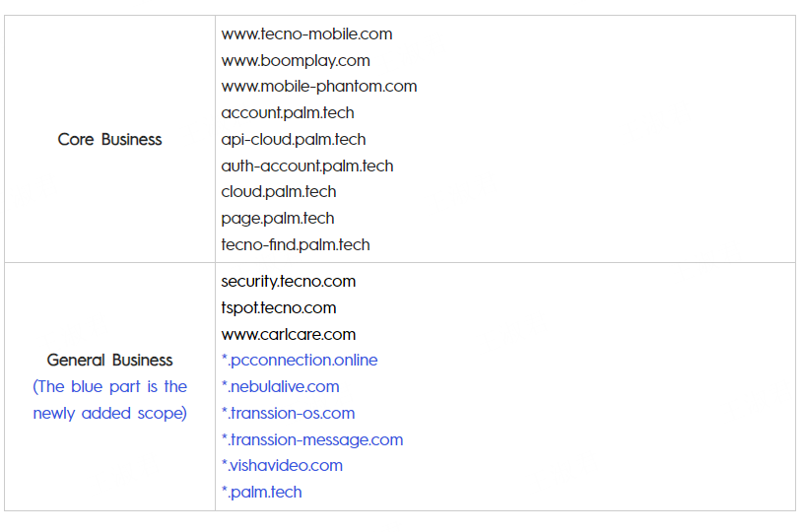Screen dimensions: 804x532
Task: Click the *.transsion-message.com wildcard domain
Action: tap(311, 439)
